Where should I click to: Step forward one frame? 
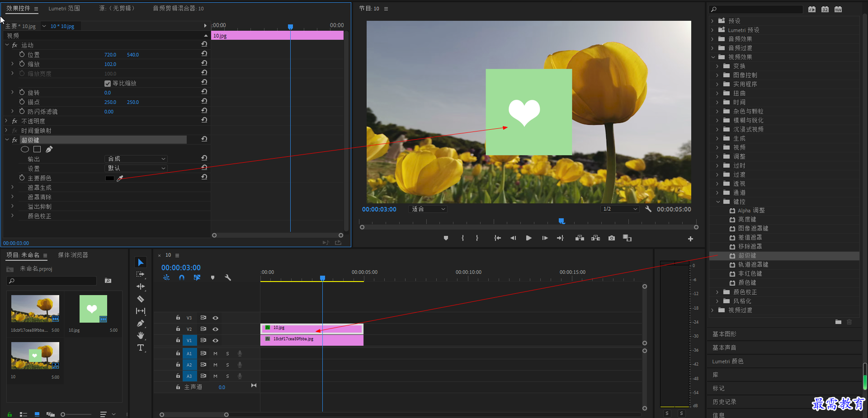tap(545, 238)
